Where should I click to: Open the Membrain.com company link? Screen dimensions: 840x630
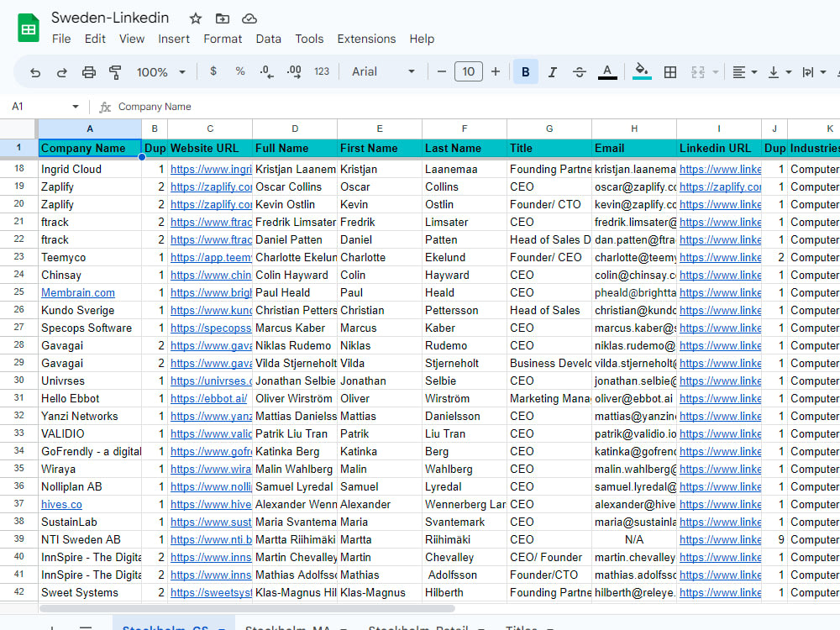click(x=77, y=292)
